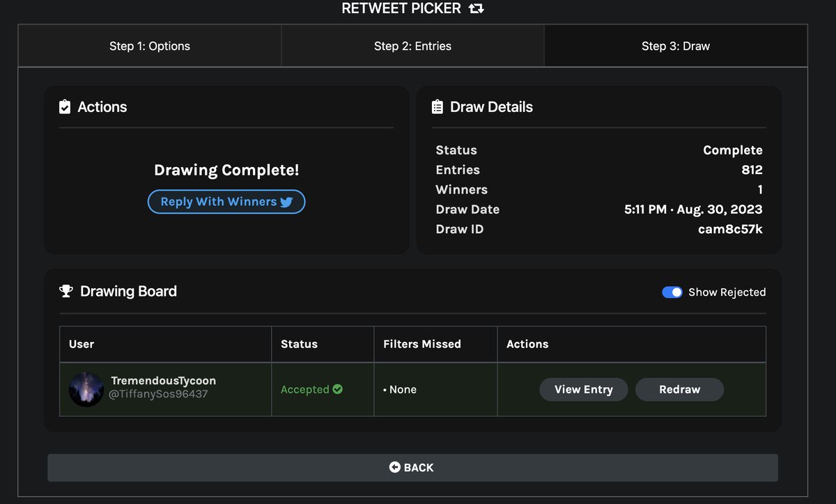Click the draw date 5:11 PM · Aug. 30, 2023
This screenshot has width=836, height=504.
(x=694, y=210)
